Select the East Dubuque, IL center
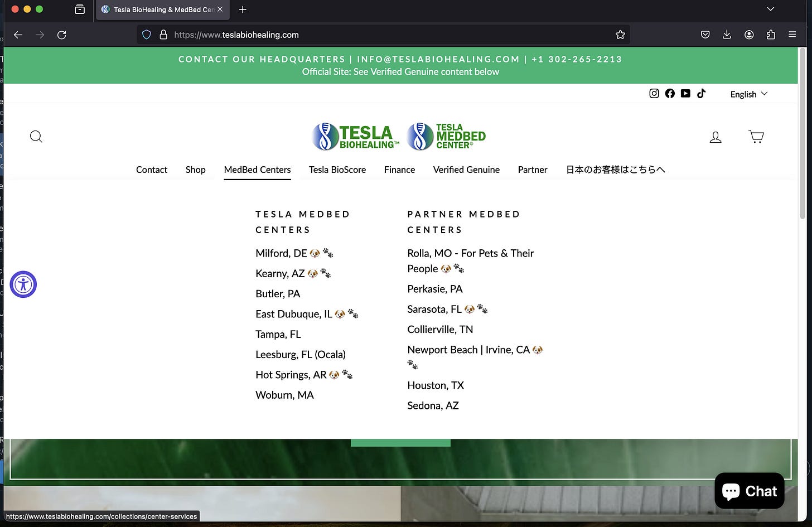This screenshot has height=527, width=812. tap(307, 314)
